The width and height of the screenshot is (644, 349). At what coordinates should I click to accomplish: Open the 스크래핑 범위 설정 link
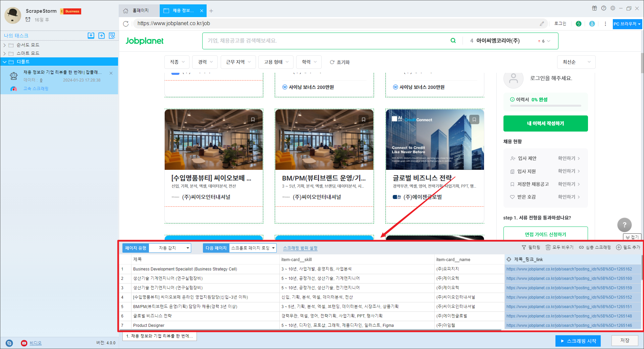pyautogui.click(x=300, y=248)
